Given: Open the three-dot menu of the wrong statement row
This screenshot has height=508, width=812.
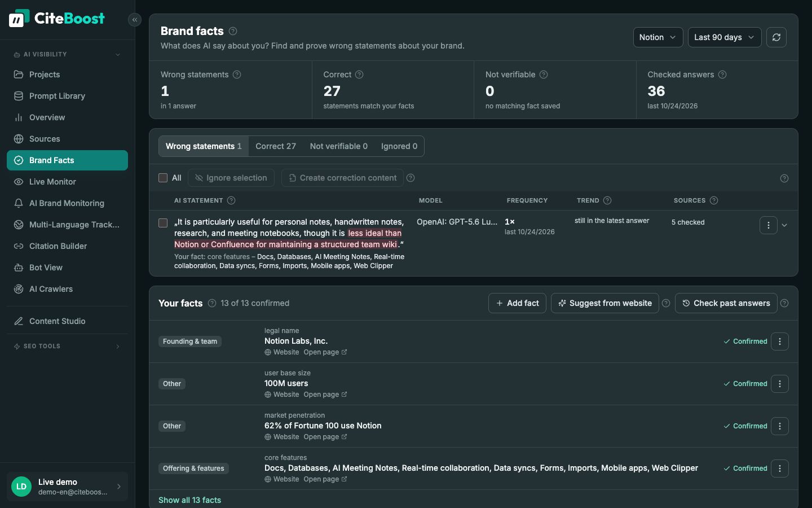Looking at the screenshot, I should tap(769, 225).
